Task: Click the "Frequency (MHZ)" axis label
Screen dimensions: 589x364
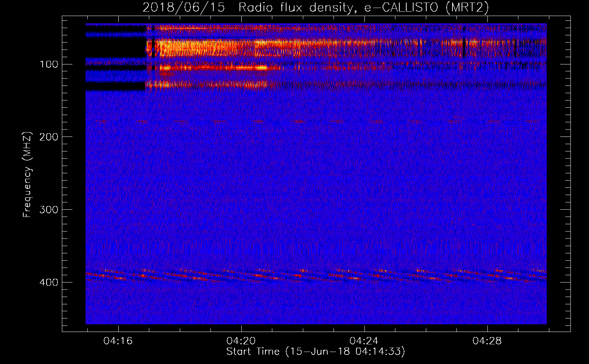Action: 27,175
